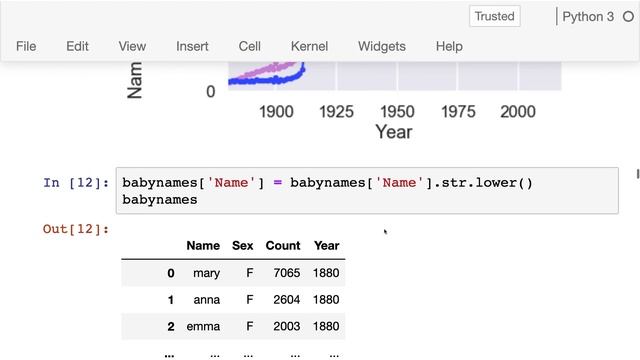Click row index 1 in the table
The image size is (640, 360).
171,300
